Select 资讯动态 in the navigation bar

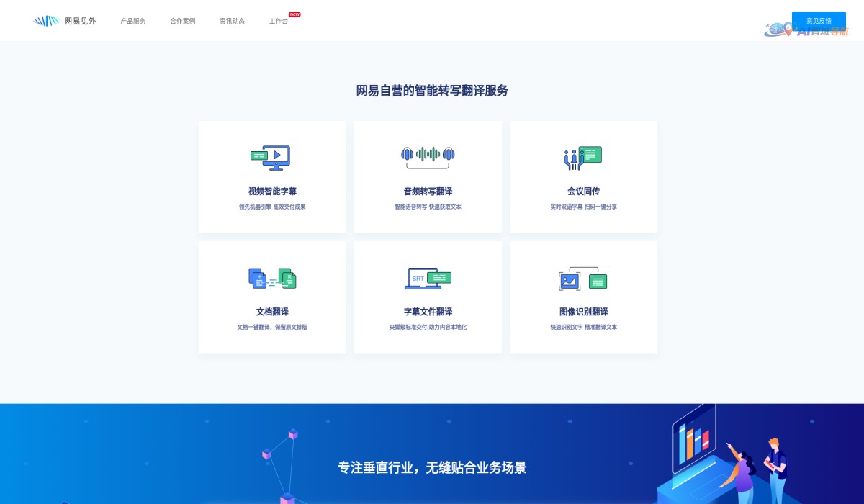coord(230,21)
